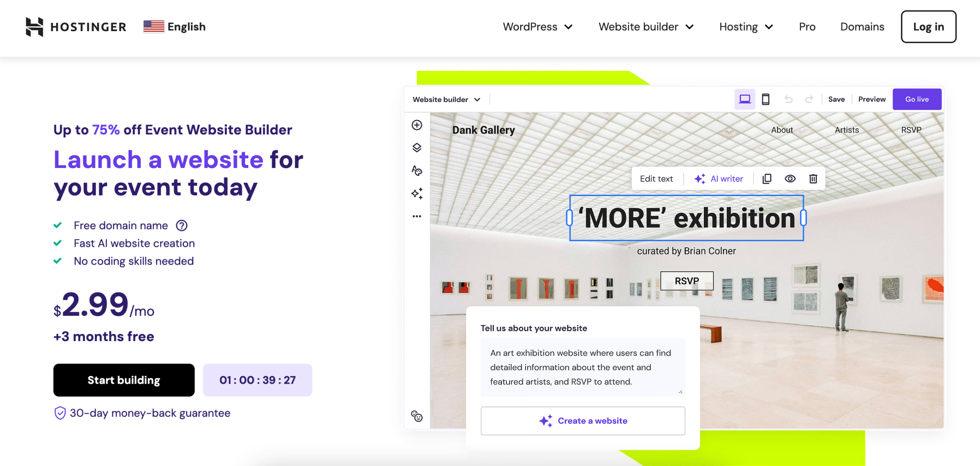Image resolution: width=980 pixels, height=466 pixels.
Task: Delete the 'MORE' exhibition text with trash icon
Action: (x=813, y=178)
